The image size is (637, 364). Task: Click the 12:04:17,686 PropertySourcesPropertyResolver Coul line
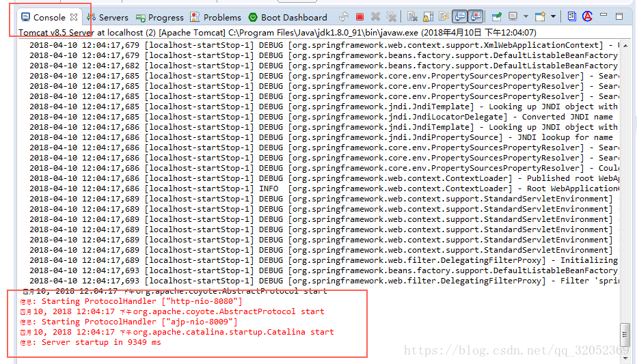tap(324, 168)
